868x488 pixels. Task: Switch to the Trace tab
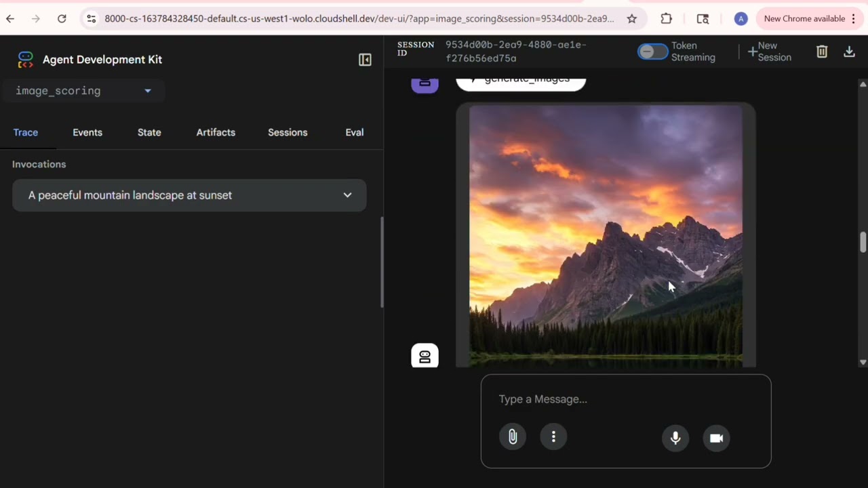[x=26, y=132]
